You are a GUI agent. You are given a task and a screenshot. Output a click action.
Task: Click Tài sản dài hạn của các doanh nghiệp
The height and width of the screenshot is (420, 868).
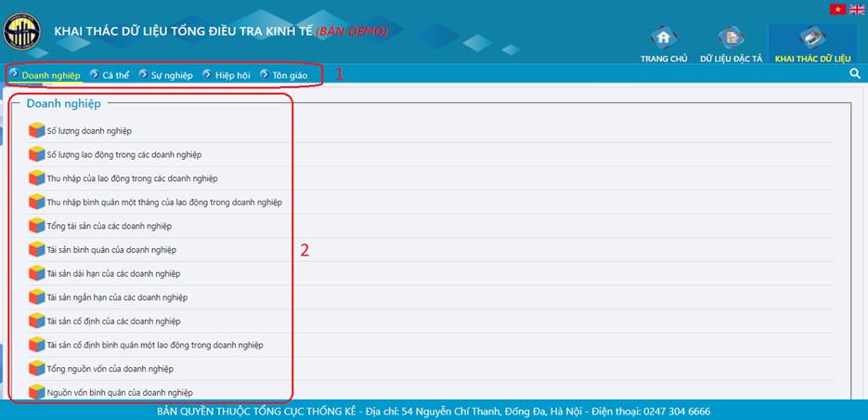[x=113, y=274]
